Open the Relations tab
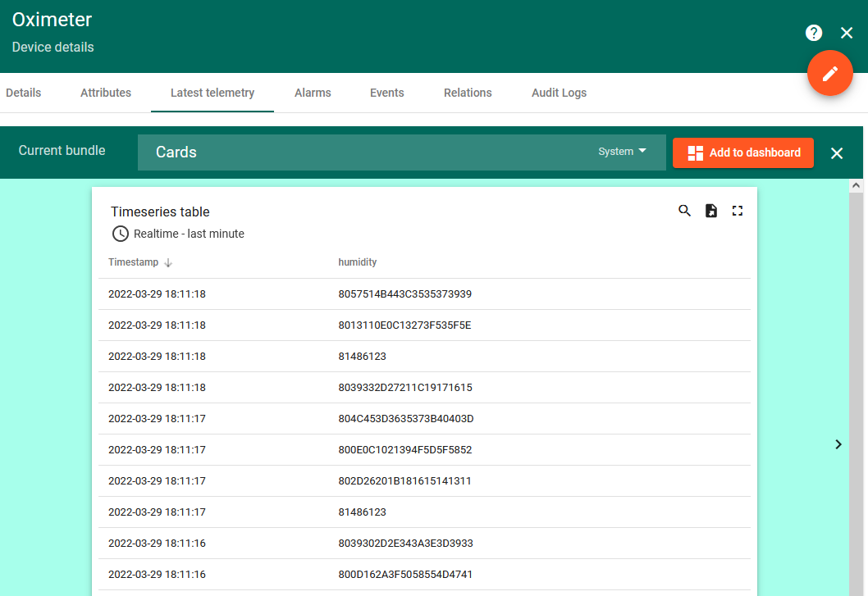The width and height of the screenshot is (868, 596). pyautogui.click(x=468, y=93)
